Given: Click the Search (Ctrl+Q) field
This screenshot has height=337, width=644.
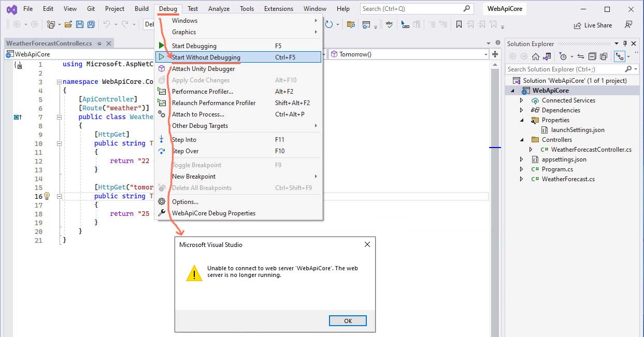Looking at the screenshot, I should tap(417, 9).
